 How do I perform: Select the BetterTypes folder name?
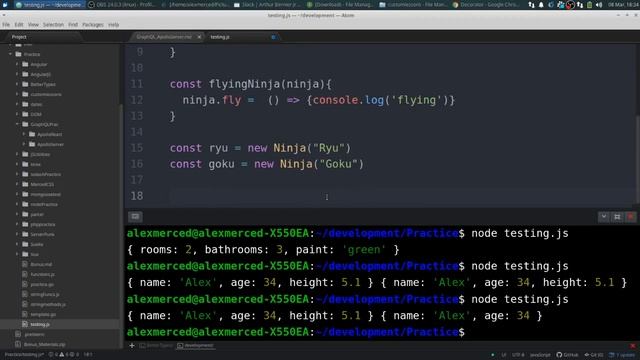tap(43, 84)
